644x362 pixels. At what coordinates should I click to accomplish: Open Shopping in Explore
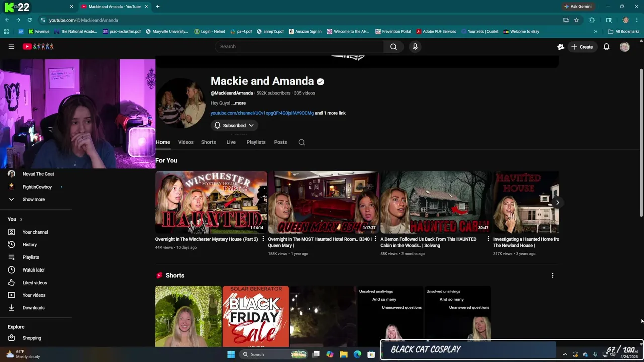tap(32, 338)
